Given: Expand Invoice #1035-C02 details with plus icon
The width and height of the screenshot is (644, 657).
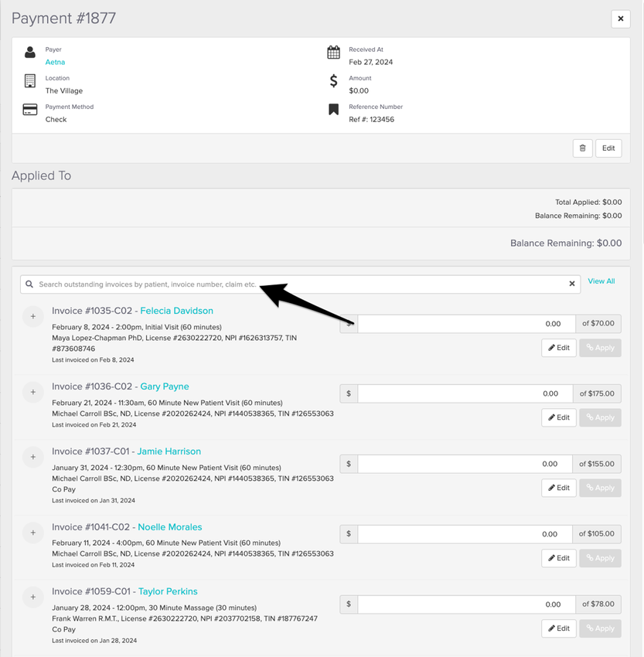Looking at the screenshot, I should (32, 316).
